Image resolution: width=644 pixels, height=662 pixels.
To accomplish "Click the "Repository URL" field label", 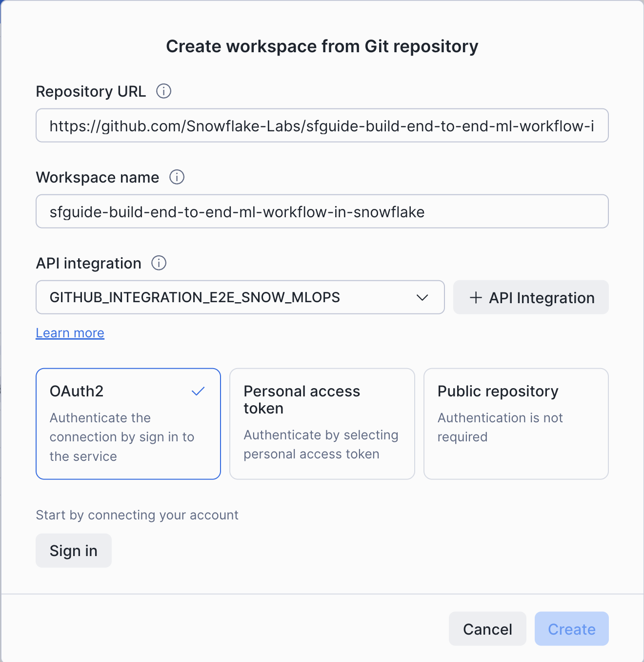I will (x=91, y=92).
